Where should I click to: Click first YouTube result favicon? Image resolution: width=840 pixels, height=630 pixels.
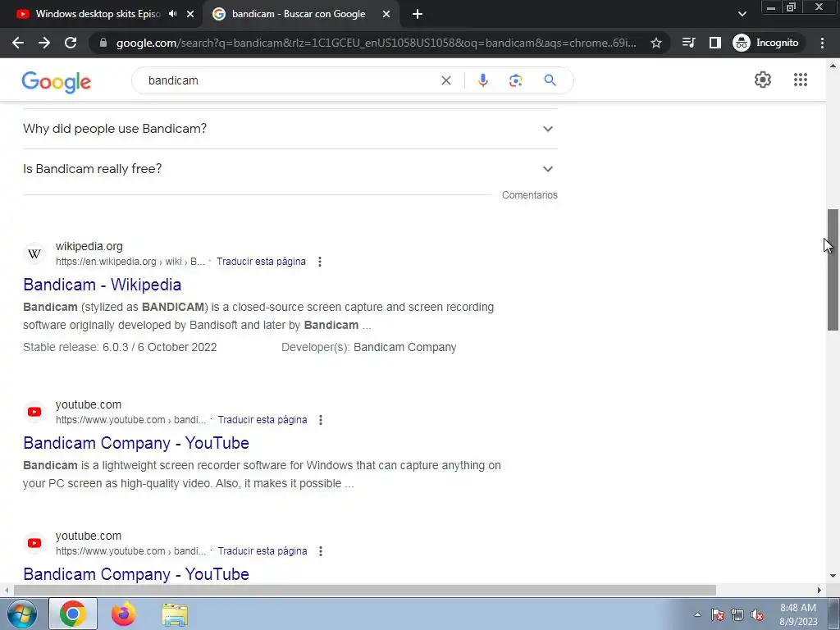(34, 412)
